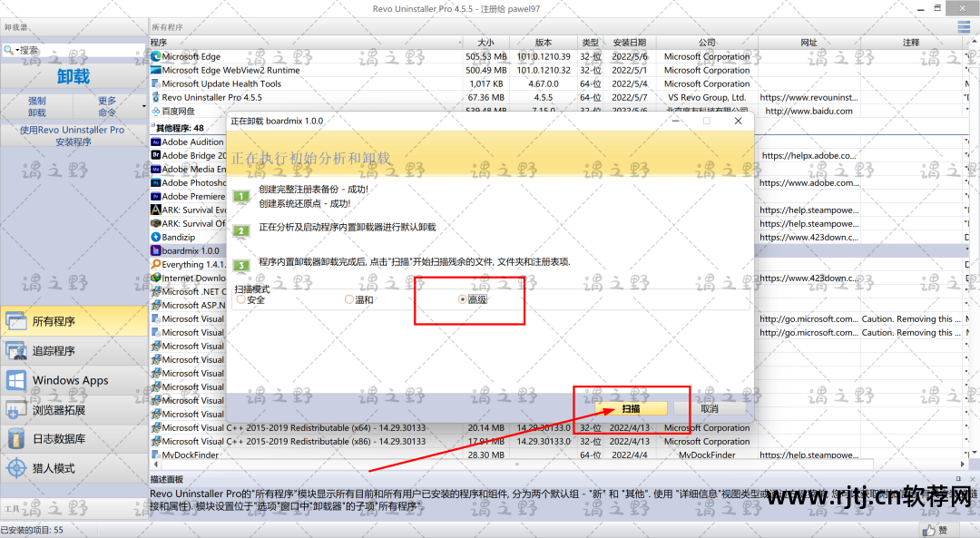The height and width of the screenshot is (538, 980).
Task: Click the http://www.baidu.com URL cell
Action: click(808, 112)
